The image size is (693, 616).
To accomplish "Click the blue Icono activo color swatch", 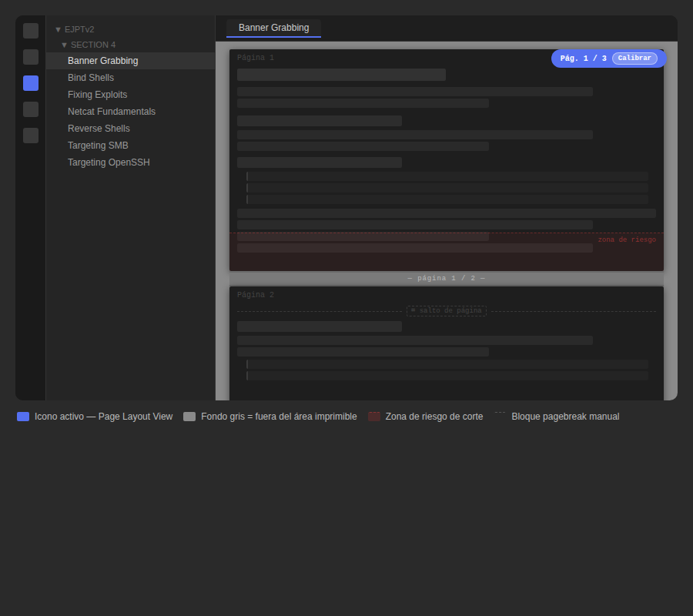I will point(22,416).
